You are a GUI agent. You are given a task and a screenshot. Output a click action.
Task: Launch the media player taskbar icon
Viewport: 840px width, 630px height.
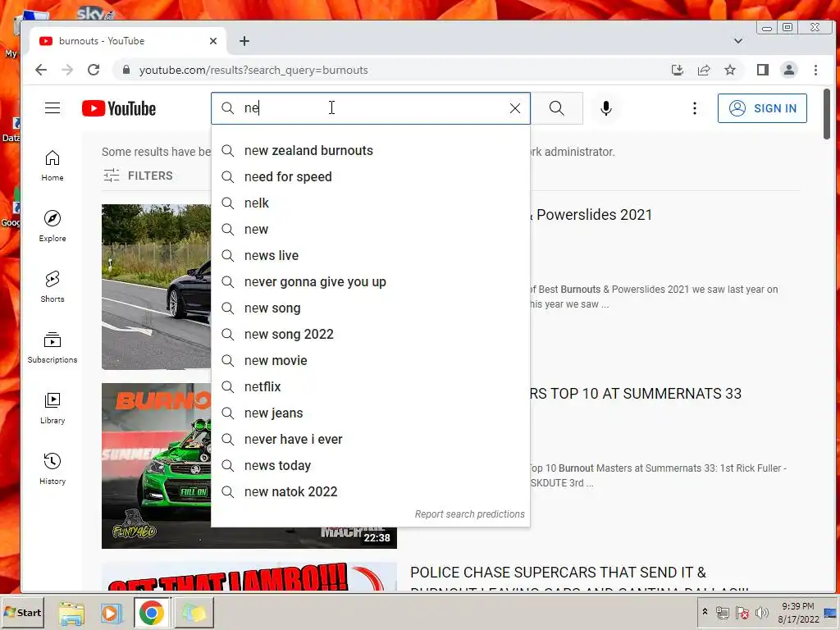coord(111,614)
